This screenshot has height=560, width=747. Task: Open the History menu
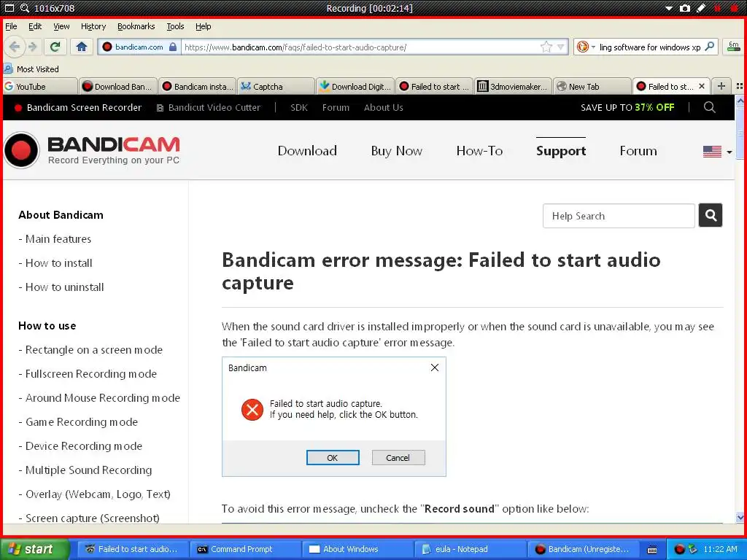pyautogui.click(x=93, y=26)
